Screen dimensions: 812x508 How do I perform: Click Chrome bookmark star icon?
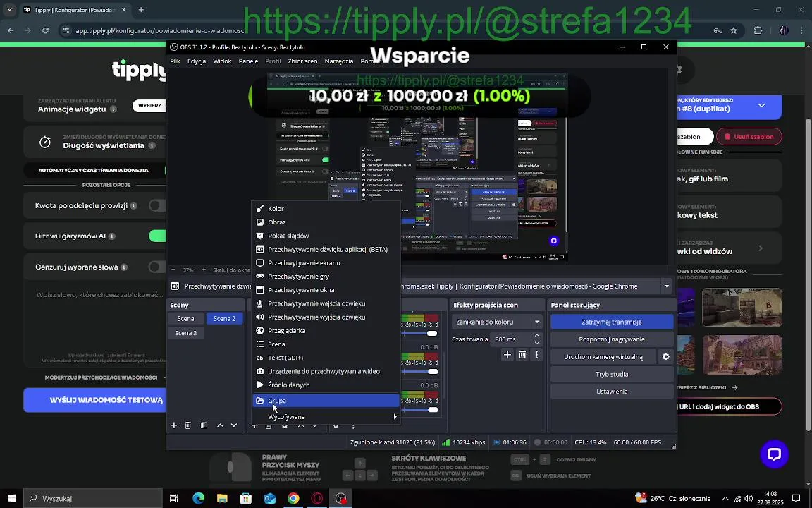click(x=734, y=30)
